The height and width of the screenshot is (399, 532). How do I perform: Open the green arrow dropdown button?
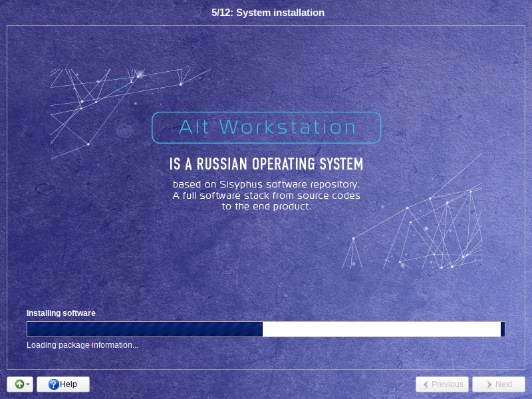click(x=20, y=384)
